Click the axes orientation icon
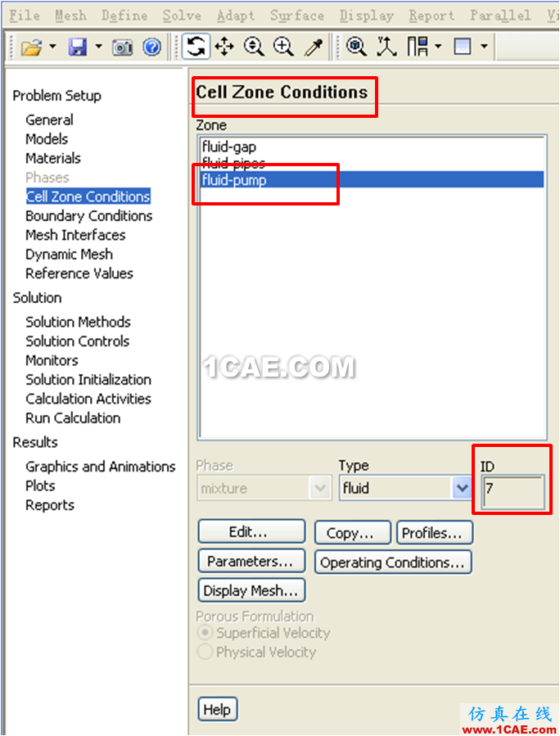The height and width of the screenshot is (736, 560). (386, 47)
